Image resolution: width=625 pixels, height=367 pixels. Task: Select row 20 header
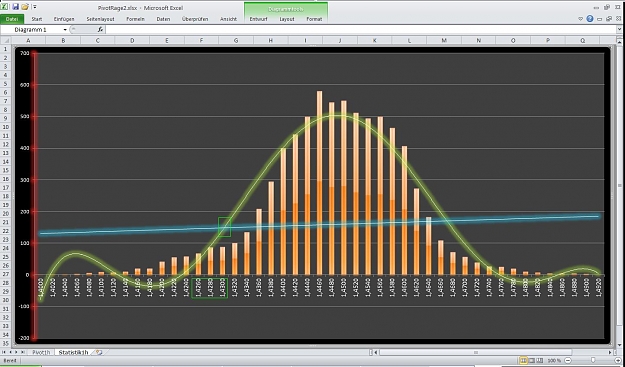[6, 213]
